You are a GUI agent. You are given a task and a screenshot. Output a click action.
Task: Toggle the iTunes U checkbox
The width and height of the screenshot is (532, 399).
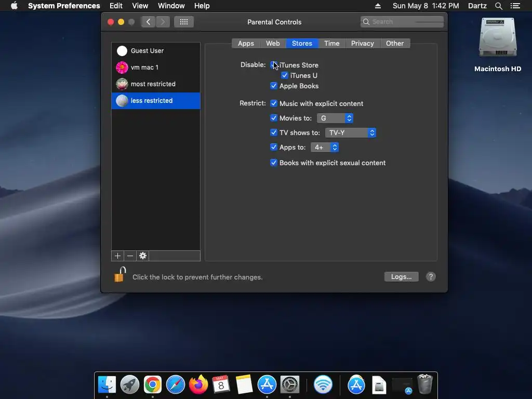pos(284,75)
